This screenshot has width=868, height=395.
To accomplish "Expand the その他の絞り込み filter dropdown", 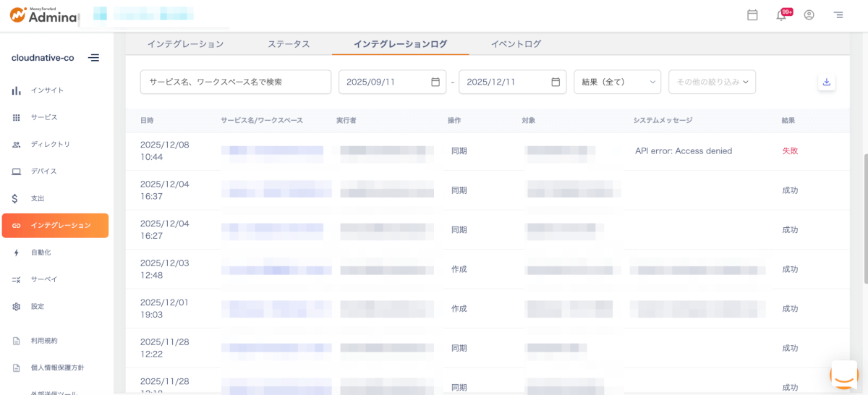I will (712, 82).
